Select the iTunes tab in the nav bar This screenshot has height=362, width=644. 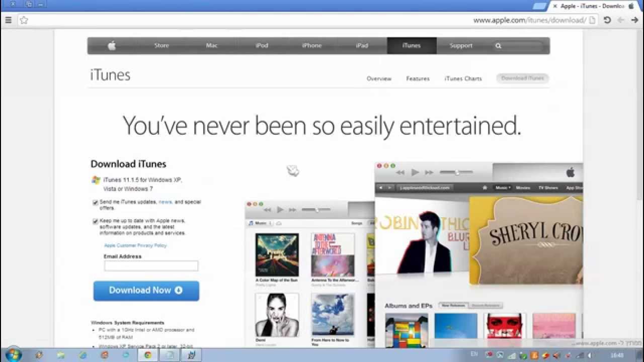pos(412,46)
